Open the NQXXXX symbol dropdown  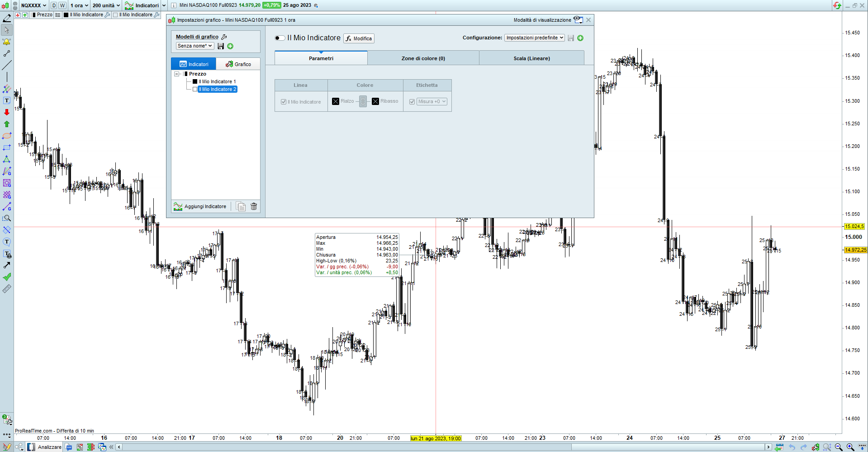[34, 5]
